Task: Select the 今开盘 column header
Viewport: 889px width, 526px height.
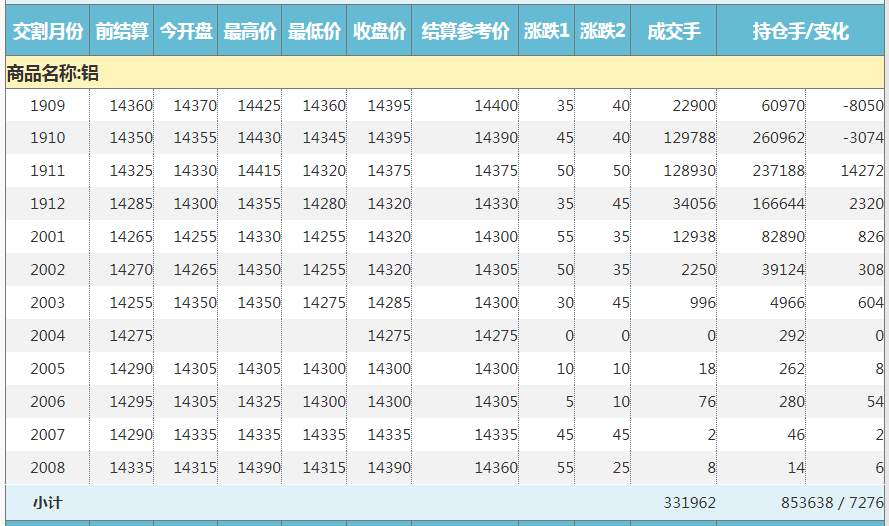Action: [186, 32]
